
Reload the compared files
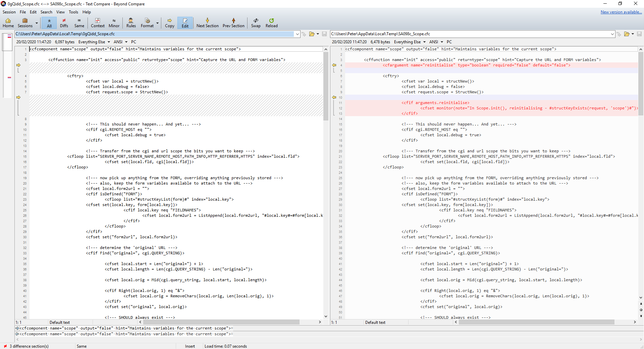coord(271,23)
